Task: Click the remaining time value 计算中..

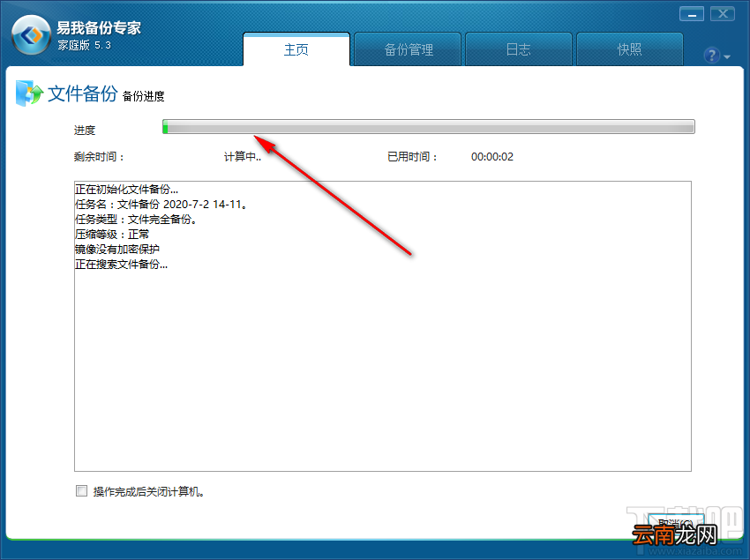Action: point(243,157)
